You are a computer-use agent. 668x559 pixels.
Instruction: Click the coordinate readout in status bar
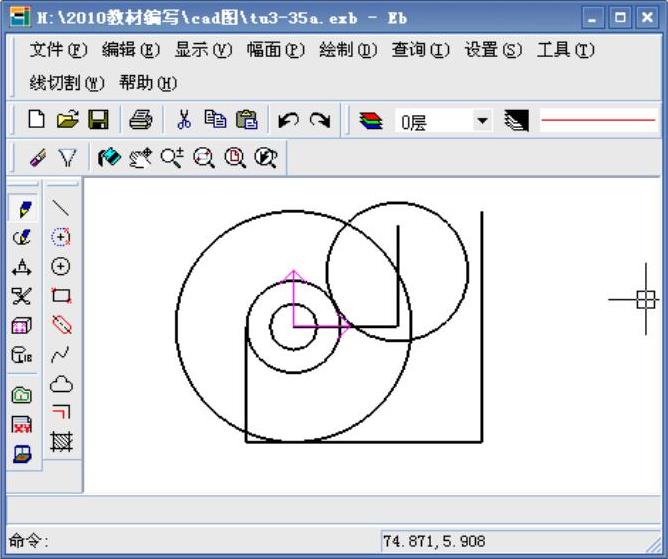(x=434, y=541)
